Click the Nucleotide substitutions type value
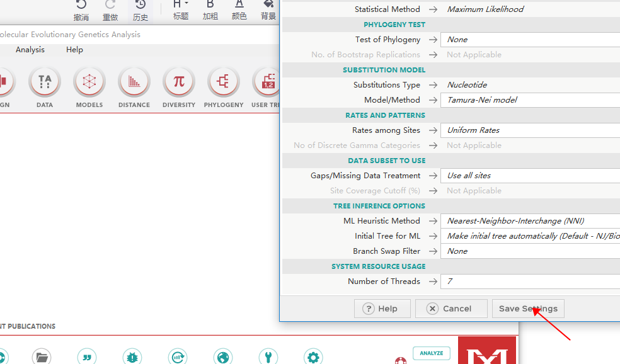The width and height of the screenshot is (620, 364). [x=467, y=85]
